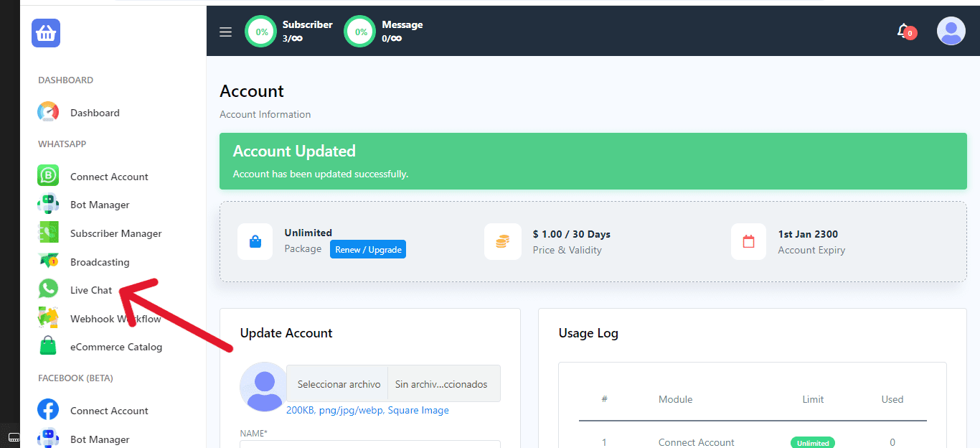Open Facebook Bot Manager menu item

100,439
